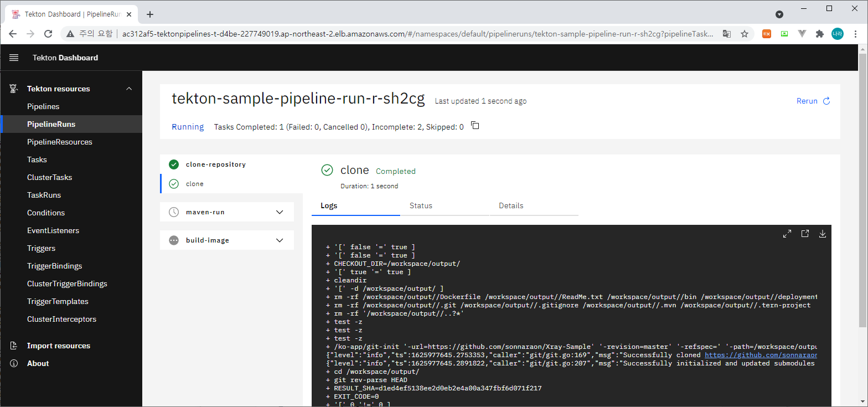Click the clone-repository green check icon
The height and width of the screenshot is (407, 868).
coord(174,164)
